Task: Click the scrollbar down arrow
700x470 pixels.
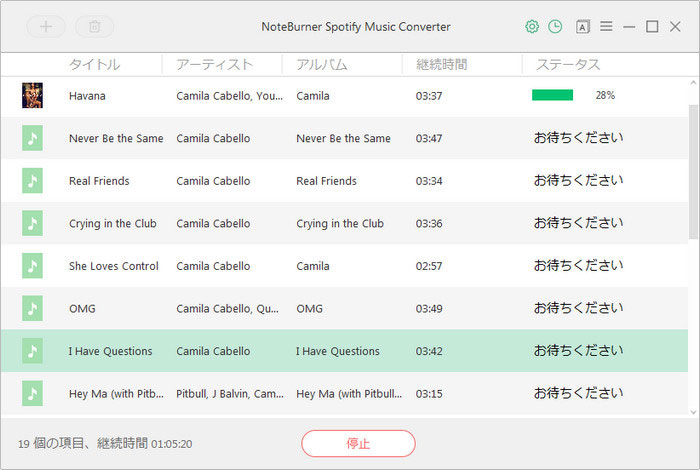Action: [693, 412]
